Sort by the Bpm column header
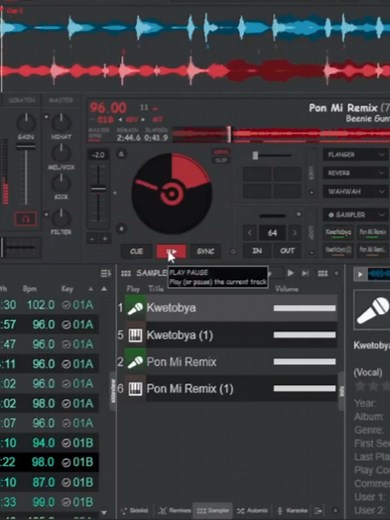The image size is (390, 520). pyautogui.click(x=30, y=289)
